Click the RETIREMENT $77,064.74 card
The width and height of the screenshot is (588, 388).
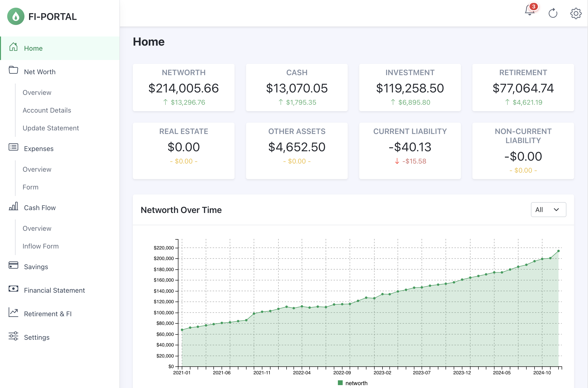coord(523,88)
